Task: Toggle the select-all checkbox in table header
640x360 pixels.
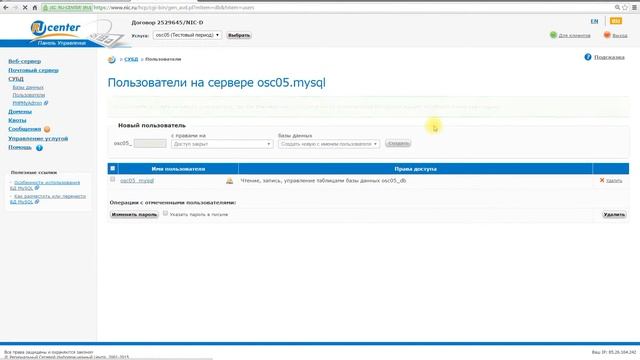Action: coord(113,168)
